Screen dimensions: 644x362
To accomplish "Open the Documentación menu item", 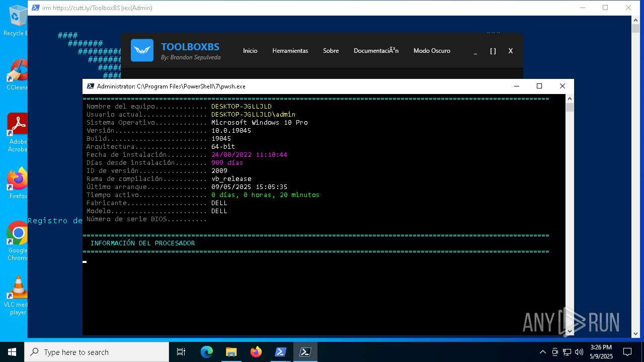I will [x=376, y=51].
